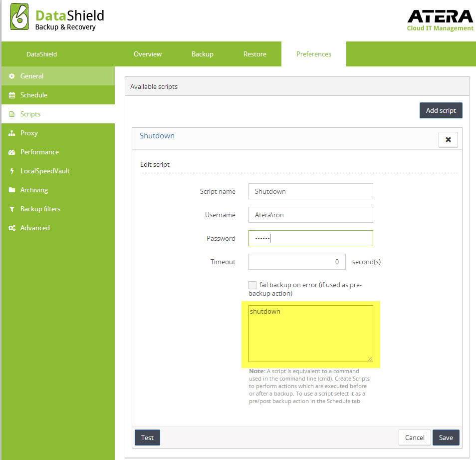Open the Backup tab
This screenshot has width=476, height=460.
click(x=202, y=53)
